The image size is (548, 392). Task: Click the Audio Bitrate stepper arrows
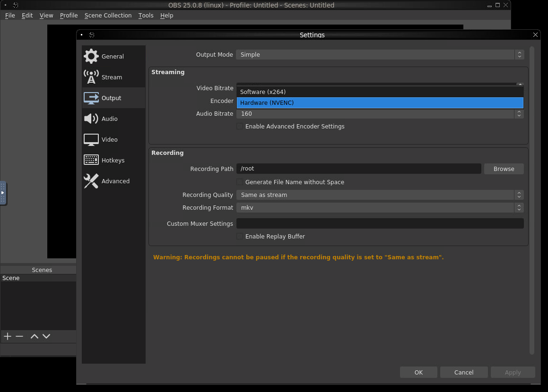click(519, 114)
